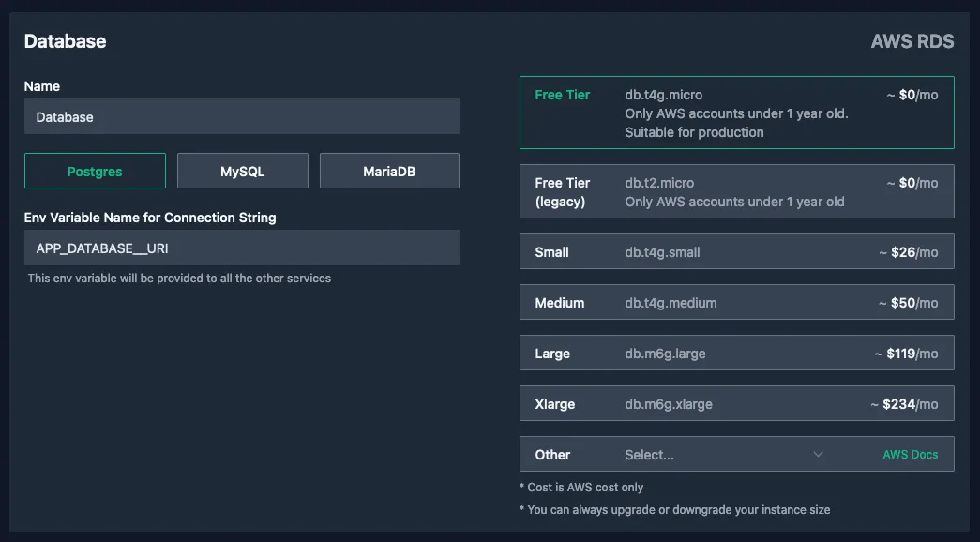Choose the Free Tier db.t4g.micro instance
The height and width of the screenshot is (542, 980).
tap(736, 113)
